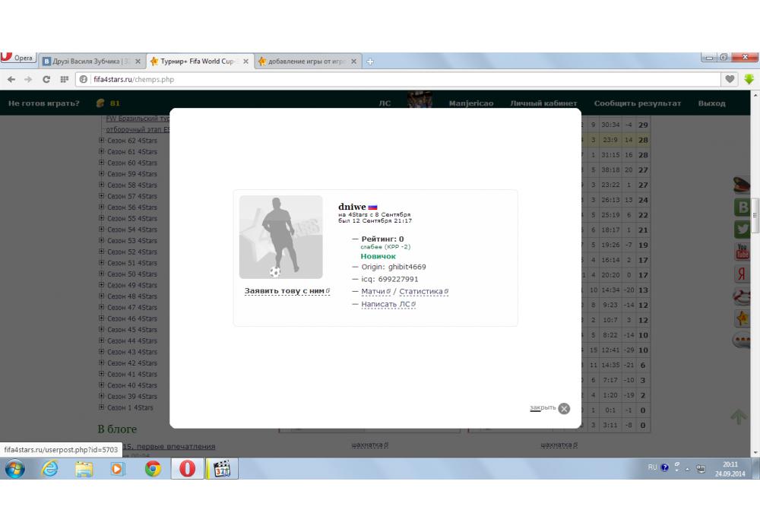Viewport: 760px width, 532px height.
Task: Click the green scroll-to-top arrow
Action: pos(738,416)
